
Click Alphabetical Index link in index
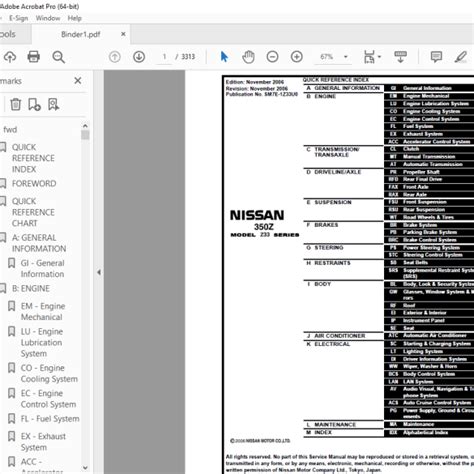pos(425,432)
